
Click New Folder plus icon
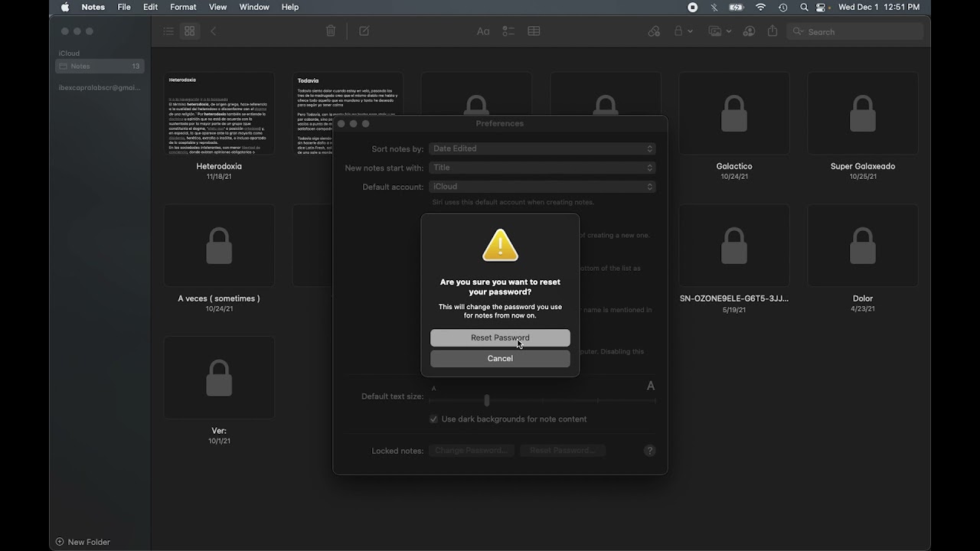[x=60, y=542]
